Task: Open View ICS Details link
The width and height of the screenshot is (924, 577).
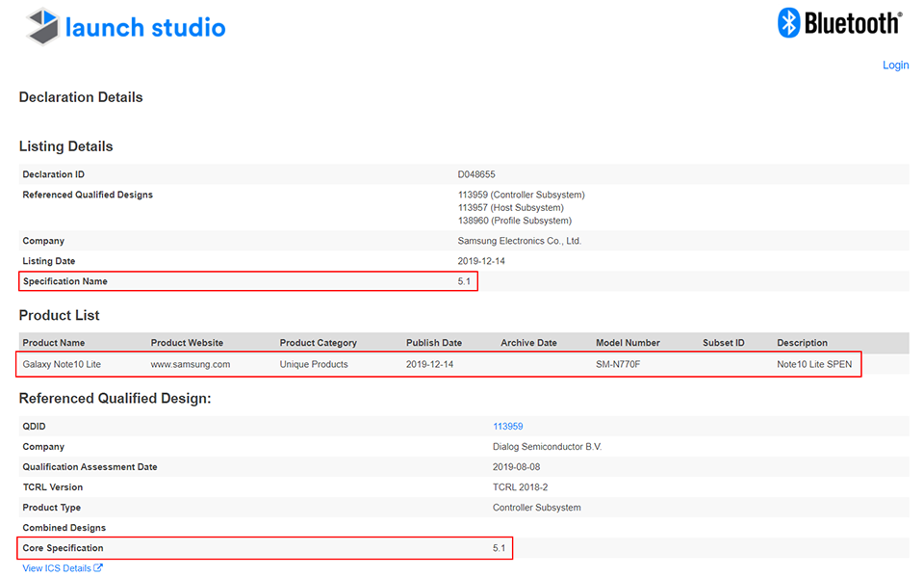Action: pos(57,568)
